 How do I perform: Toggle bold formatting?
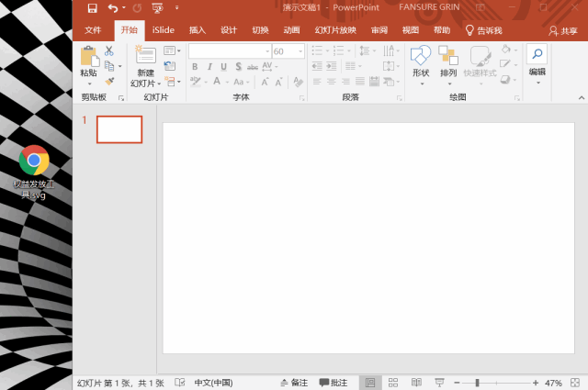coord(195,66)
